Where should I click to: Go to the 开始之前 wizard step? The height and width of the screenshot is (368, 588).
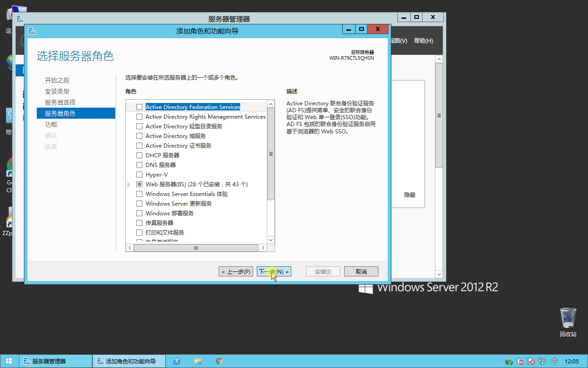click(x=57, y=80)
